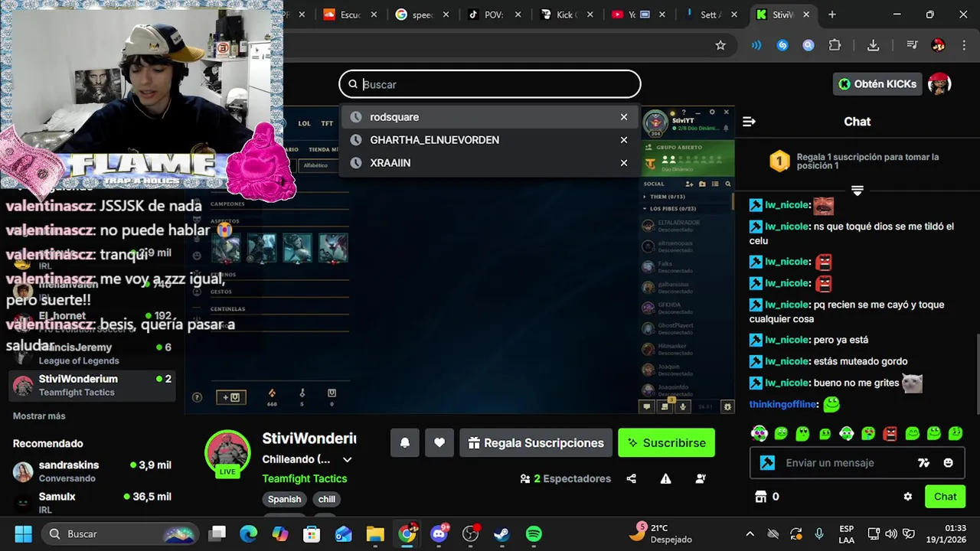Open the media control icon in browser toolbar
This screenshot has height=551, width=980.
(x=912, y=45)
